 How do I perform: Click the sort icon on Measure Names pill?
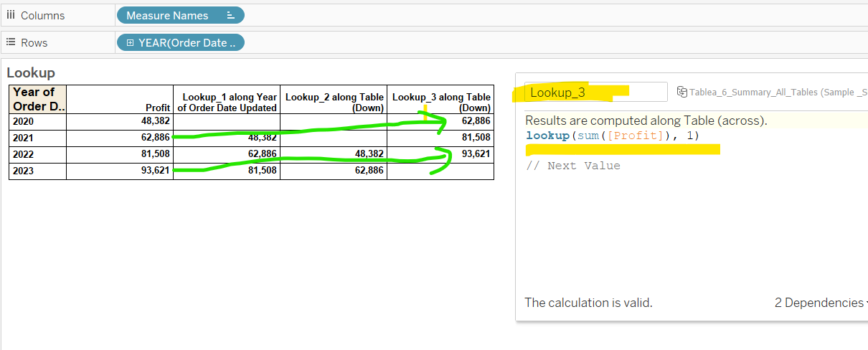[x=230, y=15]
